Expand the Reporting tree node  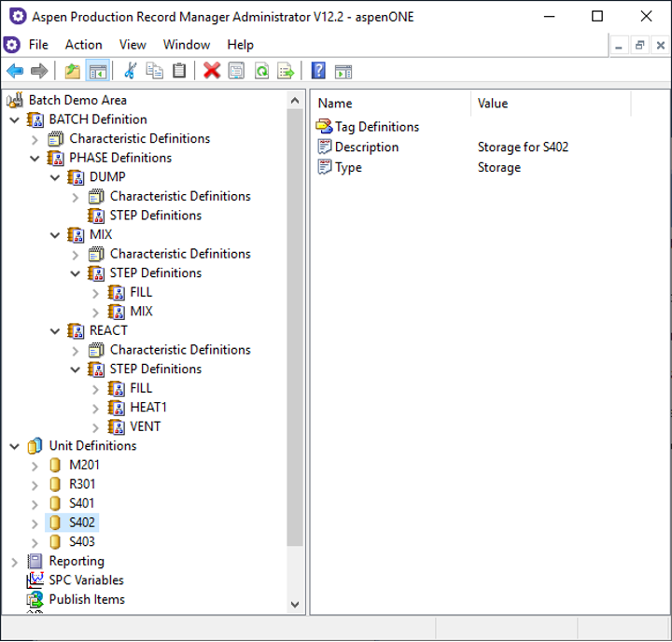[14, 562]
